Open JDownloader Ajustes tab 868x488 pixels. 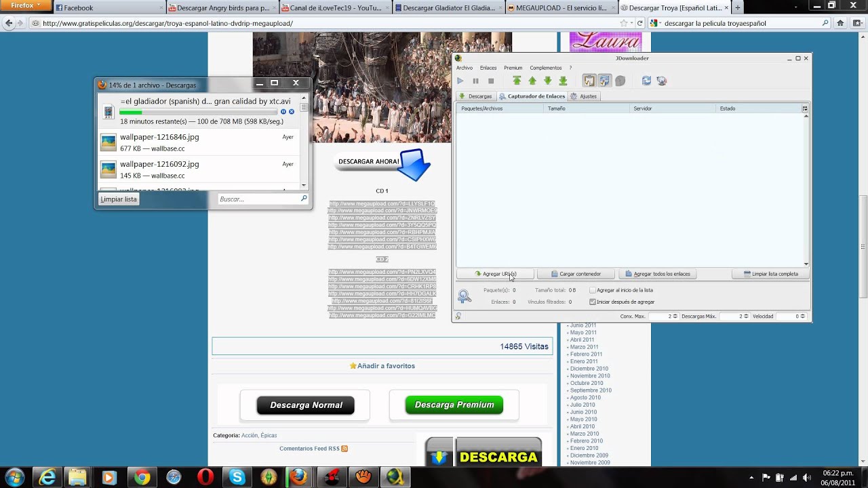[x=584, y=96]
